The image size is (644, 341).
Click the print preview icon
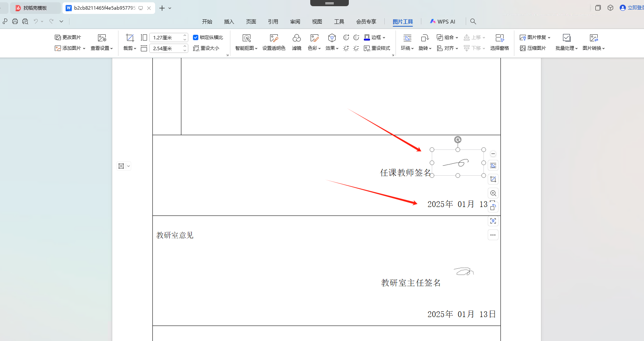click(25, 22)
